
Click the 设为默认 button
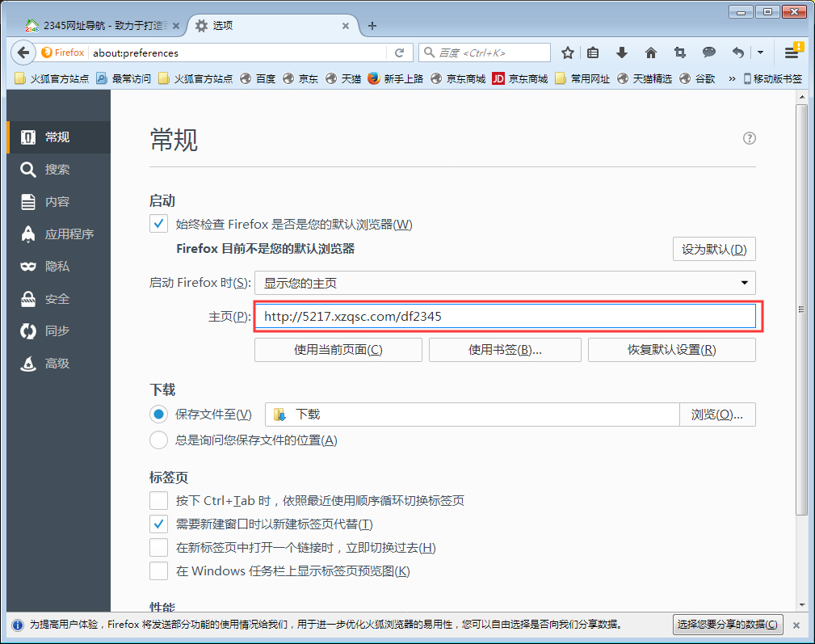(713, 249)
